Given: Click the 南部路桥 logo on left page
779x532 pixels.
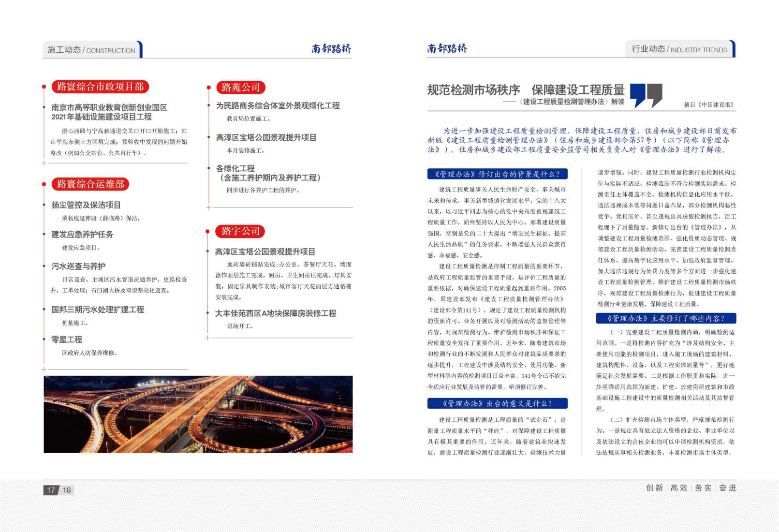Looking at the screenshot, I should [331, 49].
